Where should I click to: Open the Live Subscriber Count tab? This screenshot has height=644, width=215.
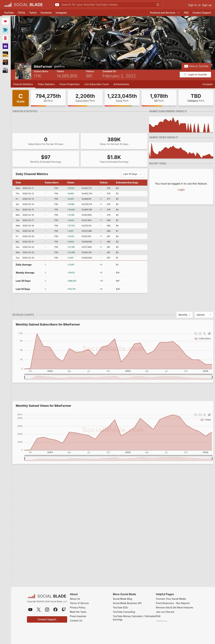[x=96, y=84]
